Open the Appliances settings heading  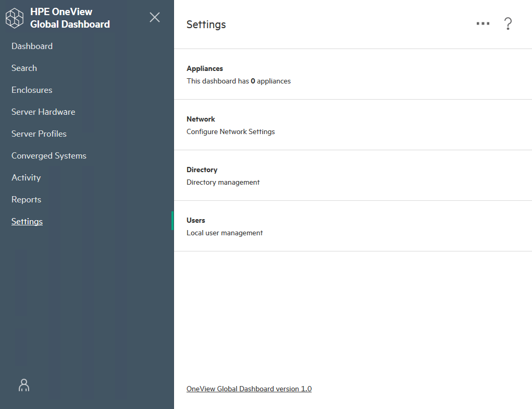coord(205,68)
